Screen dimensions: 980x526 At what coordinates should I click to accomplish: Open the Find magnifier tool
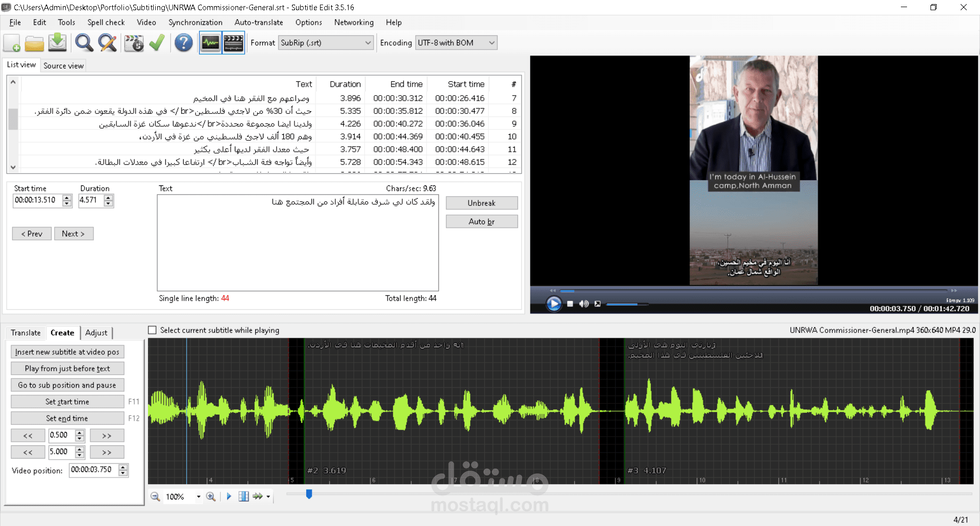(84, 43)
